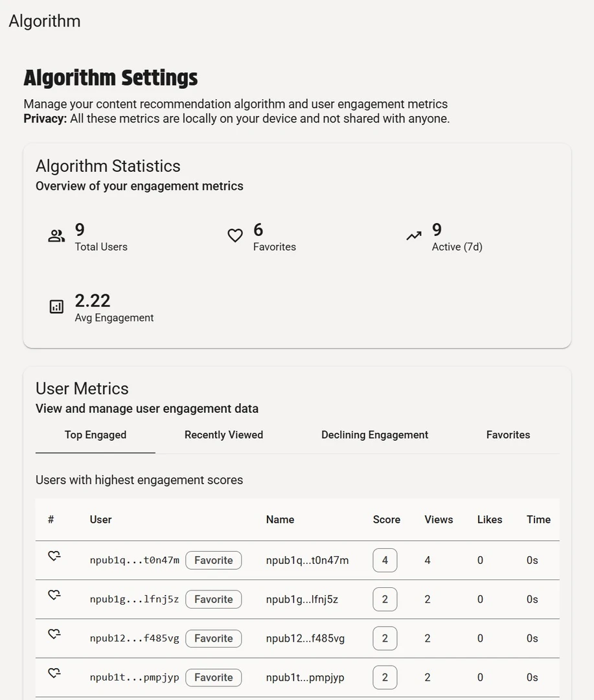594x700 pixels.
Task: Click the Score column header
Action: tap(387, 520)
